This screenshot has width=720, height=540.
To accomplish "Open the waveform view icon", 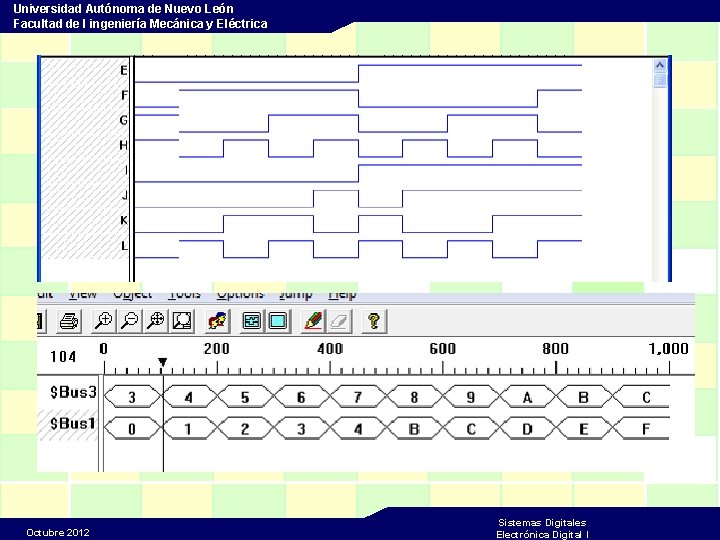I will point(252,321).
